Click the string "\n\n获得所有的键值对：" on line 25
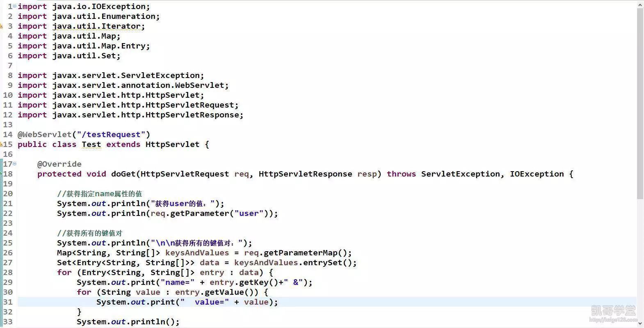This screenshot has width=644, height=328. point(197,243)
